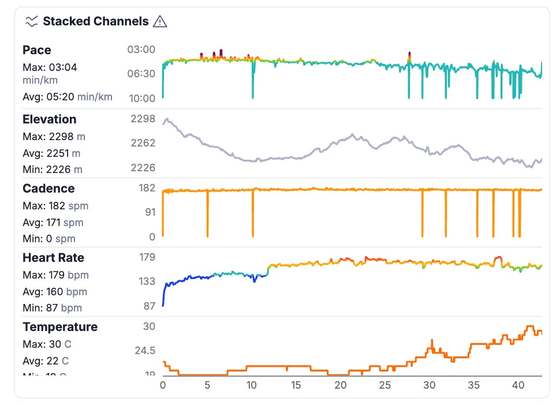Select the Cadence channel label
The height and width of the screenshot is (406, 560).
pos(49,189)
